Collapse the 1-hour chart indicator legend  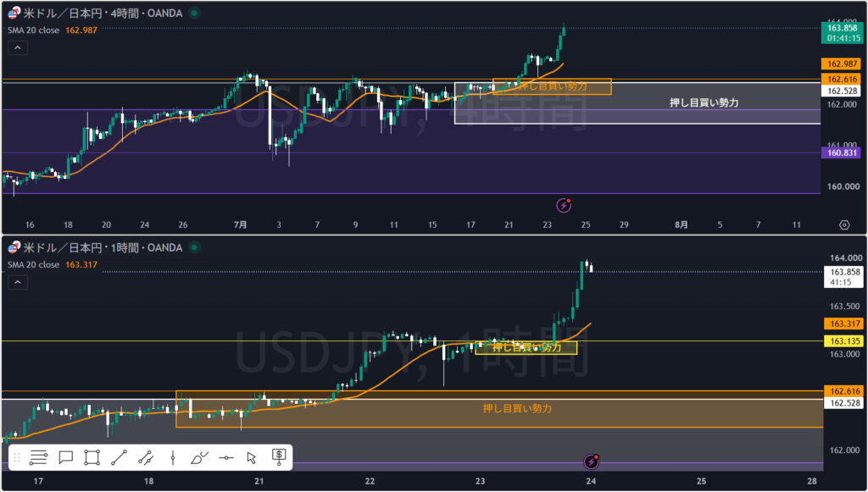tap(18, 283)
